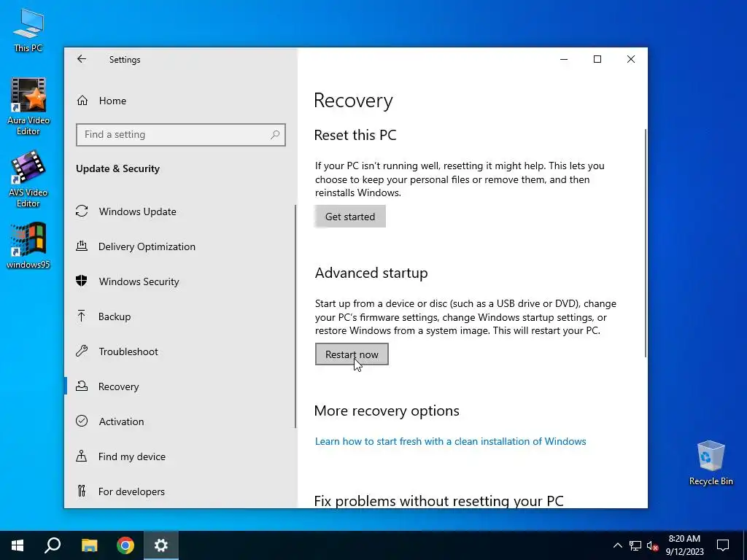Image resolution: width=747 pixels, height=560 pixels.
Task: Open Windows Update settings page
Action: pos(138,211)
